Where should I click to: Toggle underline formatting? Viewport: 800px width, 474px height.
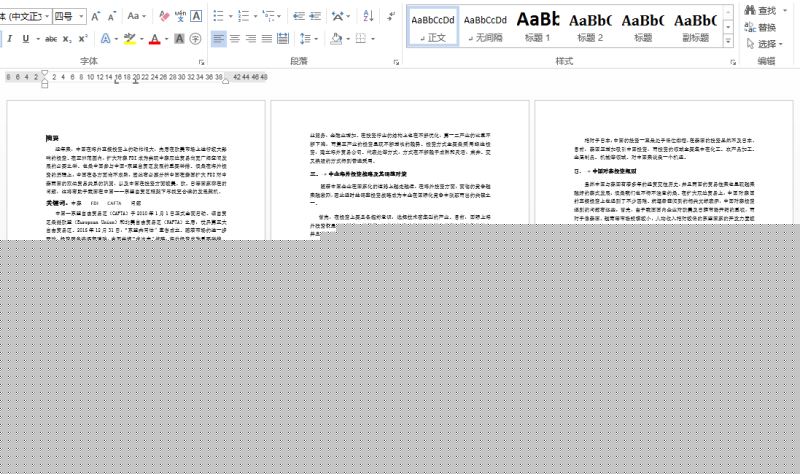[25, 39]
